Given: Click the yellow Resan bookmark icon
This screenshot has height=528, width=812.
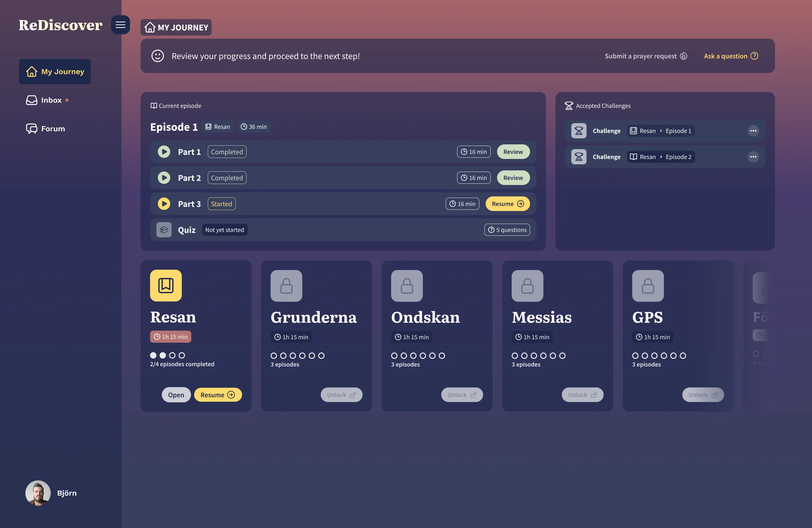Looking at the screenshot, I should [x=166, y=285].
